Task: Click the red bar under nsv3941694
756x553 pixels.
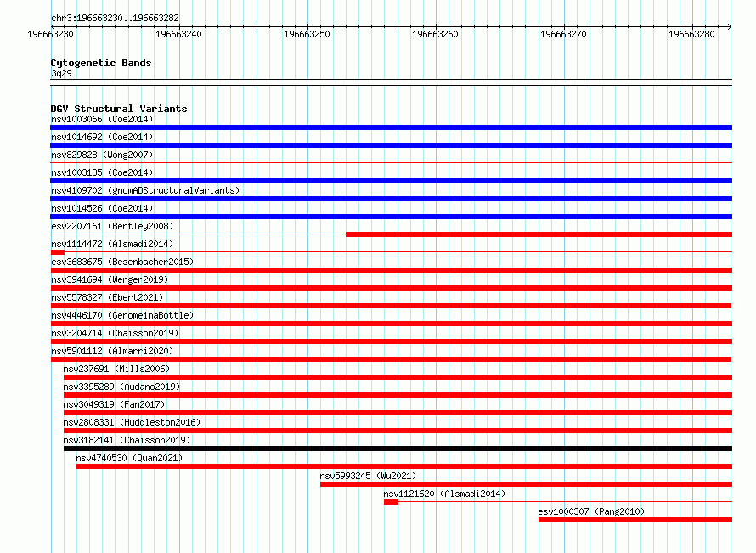Action: (x=391, y=288)
